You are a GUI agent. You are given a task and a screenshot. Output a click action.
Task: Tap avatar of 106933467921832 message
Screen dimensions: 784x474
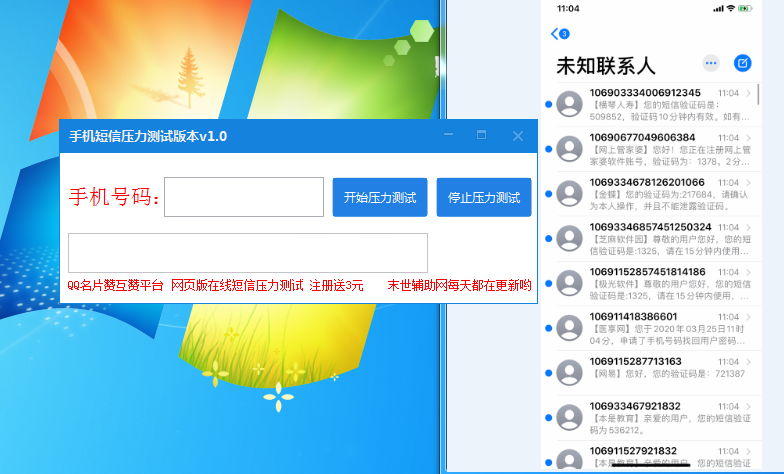click(x=570, y=418)
